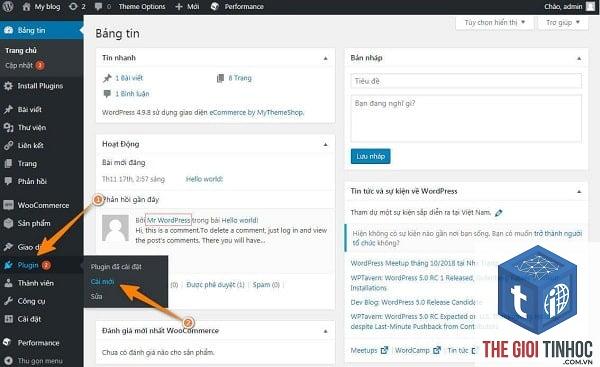Click pencil icon to edit event location
This screenshot has width=600, height=367.
(x=499, y=213)
